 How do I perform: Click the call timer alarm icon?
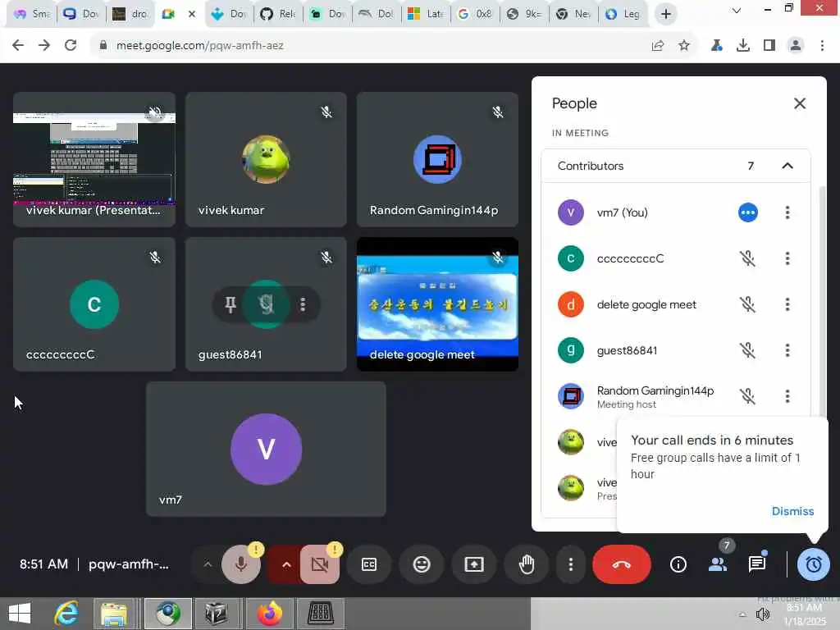click(813, 564)
